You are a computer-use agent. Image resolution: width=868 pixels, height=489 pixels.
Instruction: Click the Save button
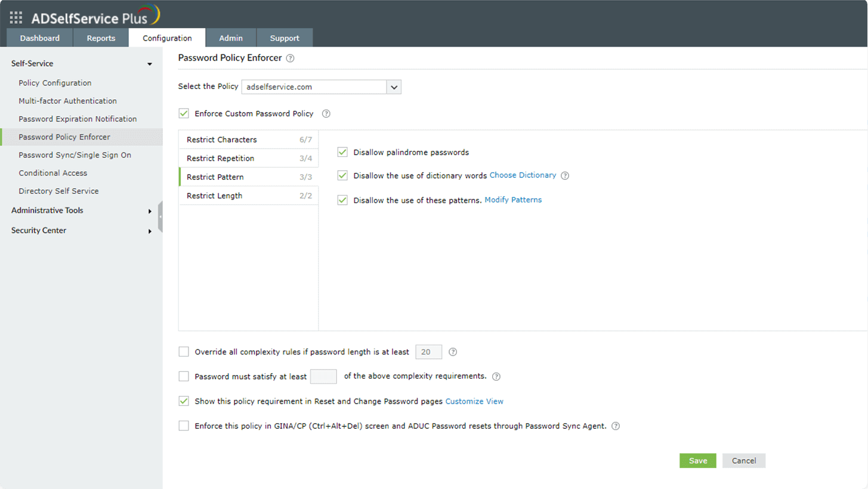pyautogui.click(x=697, y=460)
